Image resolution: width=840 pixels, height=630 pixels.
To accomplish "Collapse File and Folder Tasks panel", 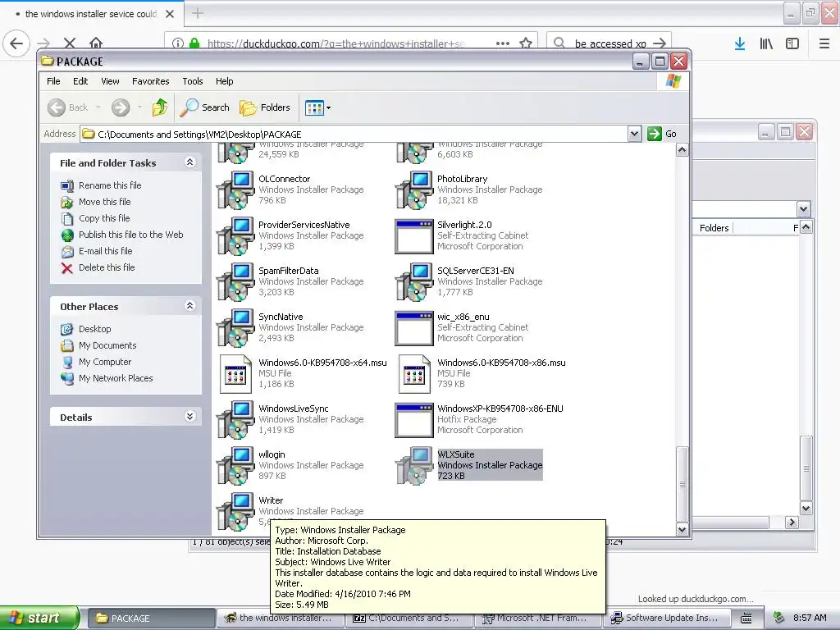I will 189,162.
